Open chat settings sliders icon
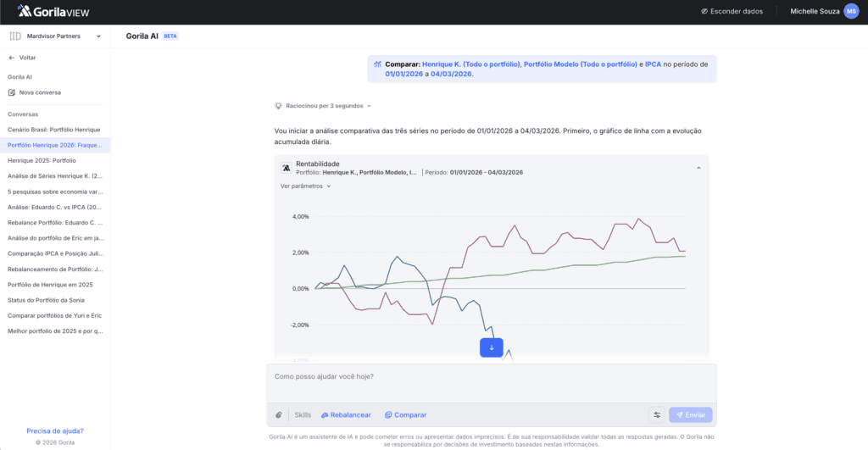Screen dimensions: 868x450 (657, 414)
